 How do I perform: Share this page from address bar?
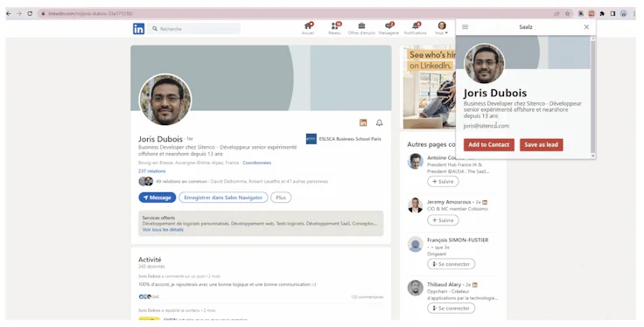point(556,13)
